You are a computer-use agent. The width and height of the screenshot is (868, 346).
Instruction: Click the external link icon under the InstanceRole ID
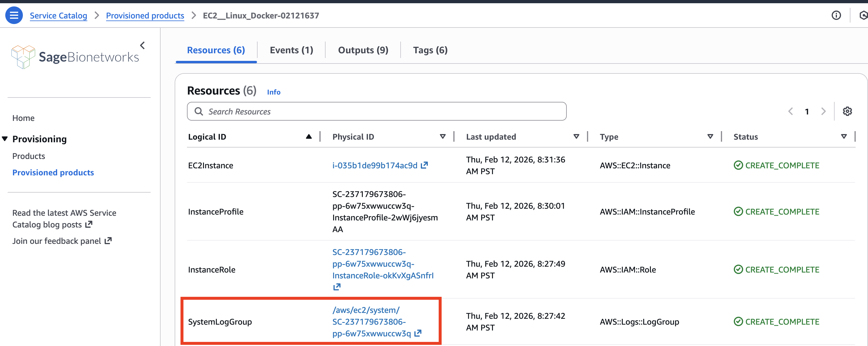[x=337, y=287]
